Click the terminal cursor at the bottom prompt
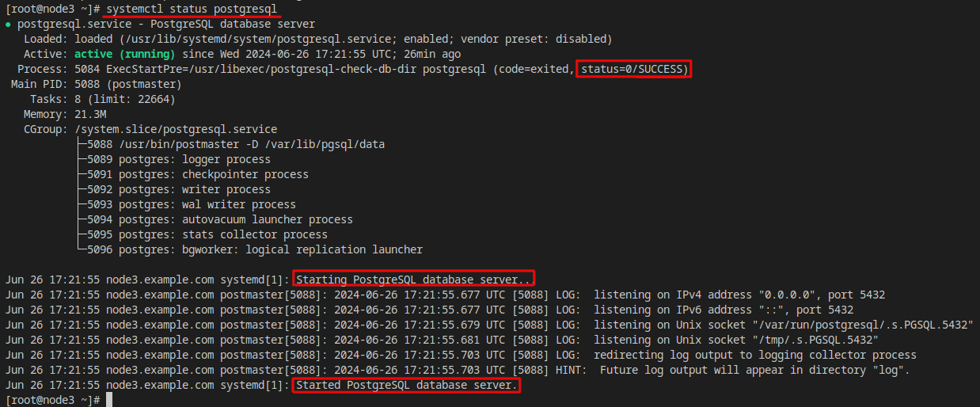The height and width of the screenshot is (407, 980). pyautogui.click(x=111, y=400)
